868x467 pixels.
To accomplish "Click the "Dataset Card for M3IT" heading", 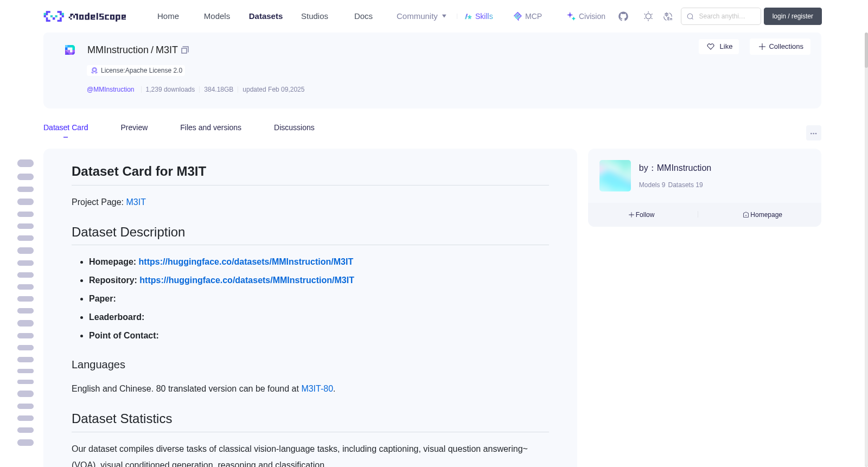I will click(x=139, y=171).
